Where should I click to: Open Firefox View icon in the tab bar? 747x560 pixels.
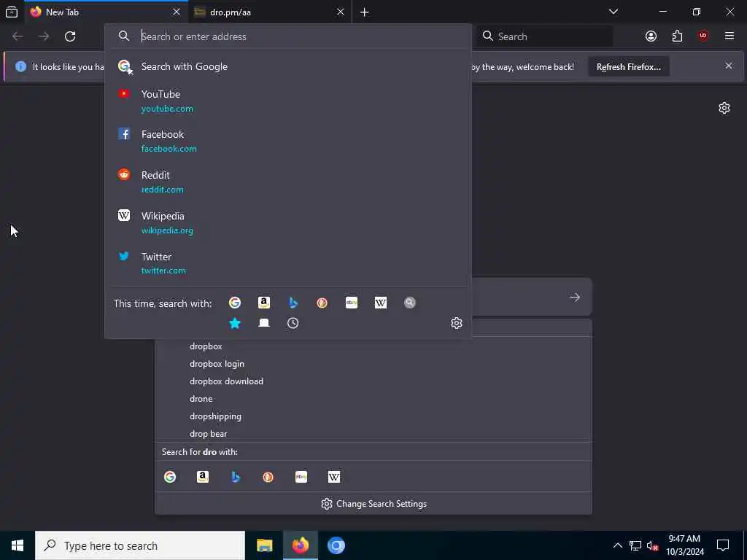click(x=12, y=12)
